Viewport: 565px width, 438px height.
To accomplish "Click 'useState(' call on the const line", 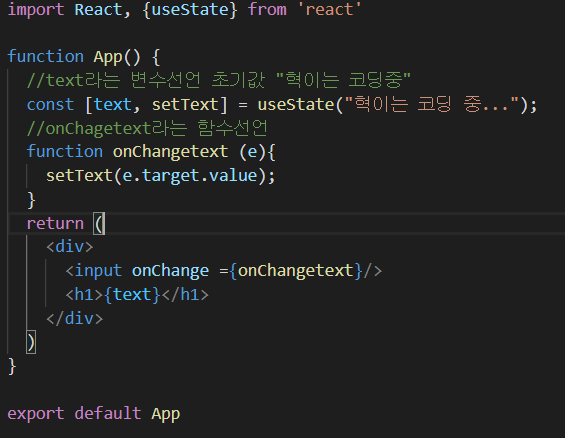I will click(x=300, y=104).
